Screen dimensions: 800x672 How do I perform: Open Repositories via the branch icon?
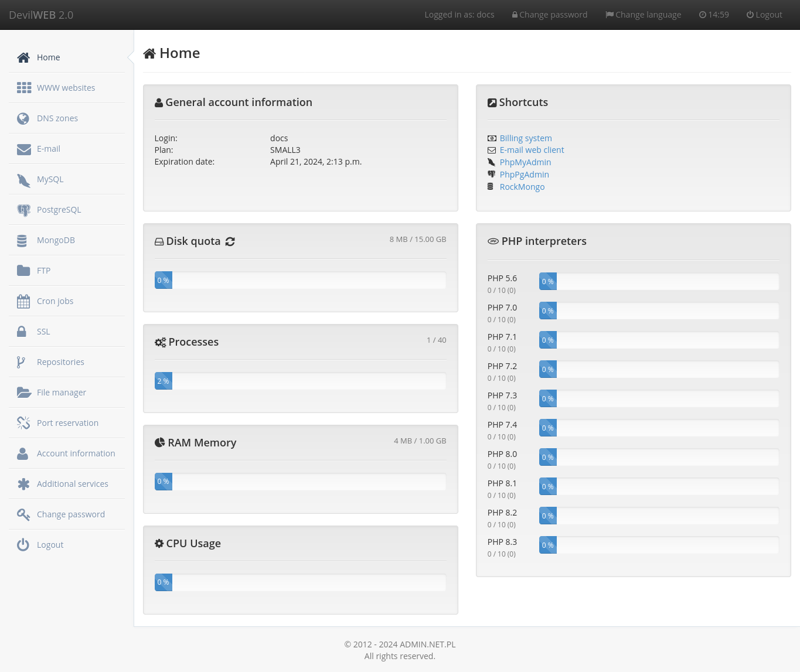pos(21,363)
